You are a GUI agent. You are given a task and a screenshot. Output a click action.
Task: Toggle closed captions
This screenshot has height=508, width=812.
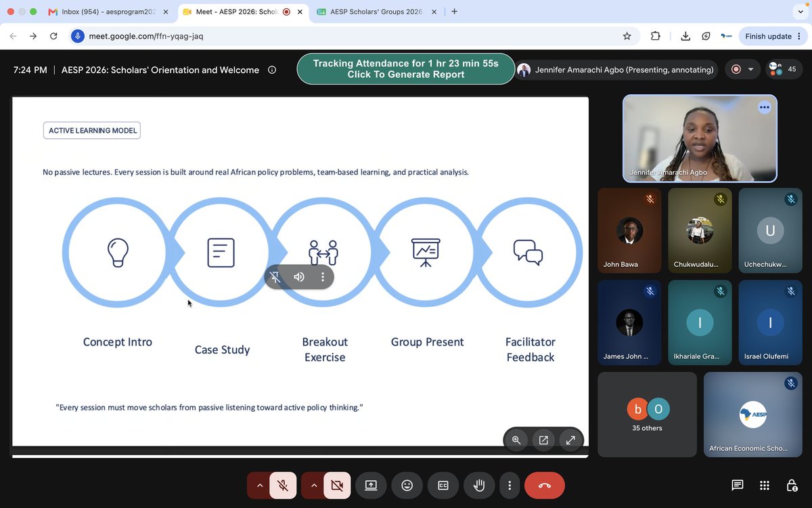click(443, 486)
